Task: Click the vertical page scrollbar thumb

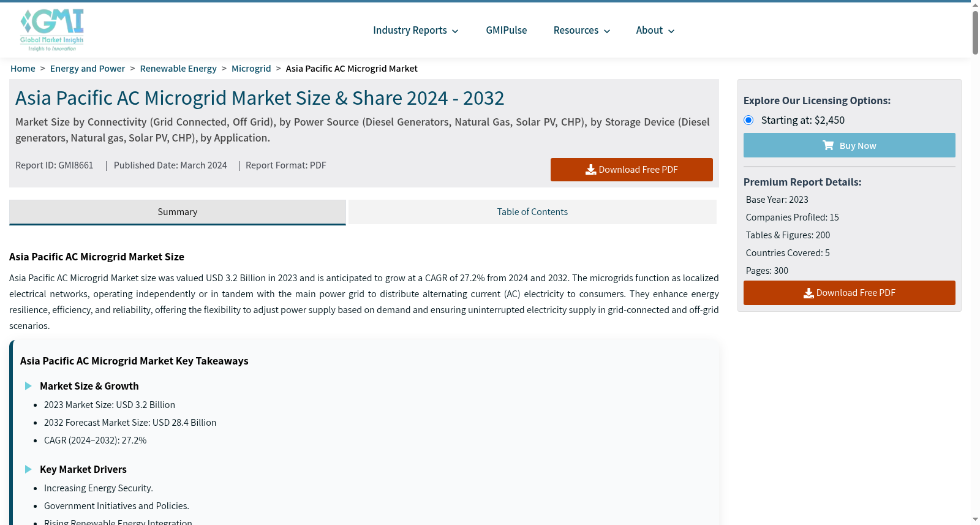Action: click(975, 32)
